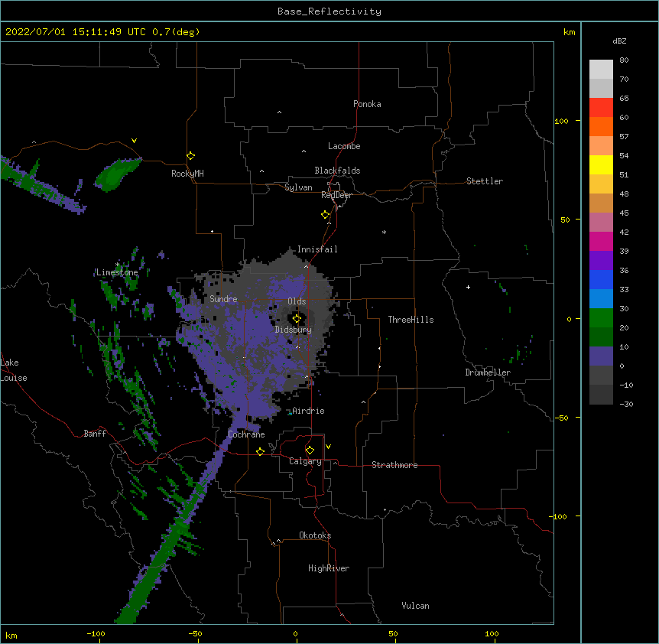The height and width of the screenshot is (644, 659).
Task: Click the Ponoka city label
Action: click(367, 104)
